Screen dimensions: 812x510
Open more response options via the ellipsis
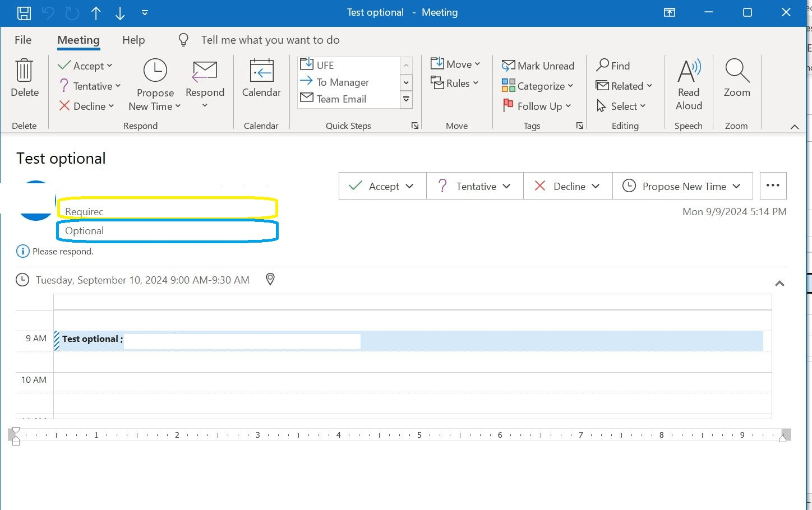[773, 185]
